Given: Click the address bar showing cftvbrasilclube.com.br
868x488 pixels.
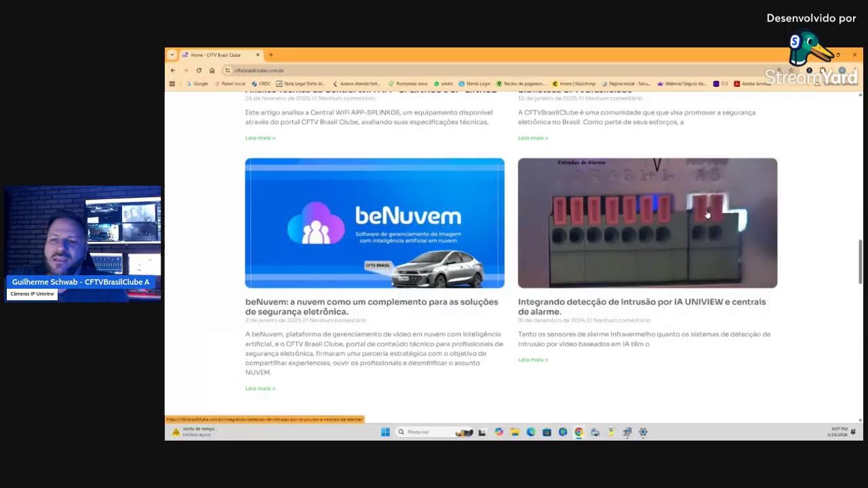Looking at the screenshot, I should pos(502,70).
